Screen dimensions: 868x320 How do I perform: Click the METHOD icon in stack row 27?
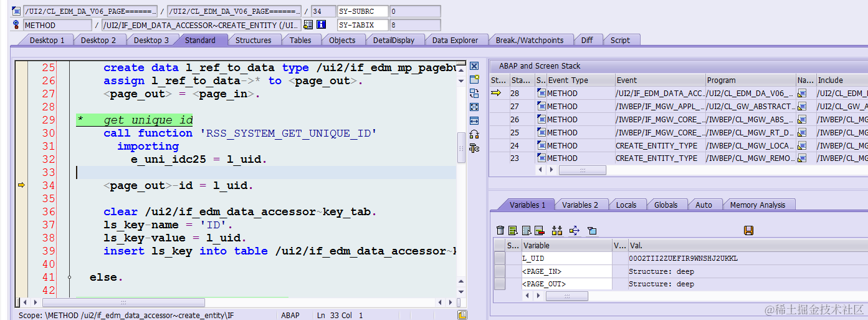point(541,106)
